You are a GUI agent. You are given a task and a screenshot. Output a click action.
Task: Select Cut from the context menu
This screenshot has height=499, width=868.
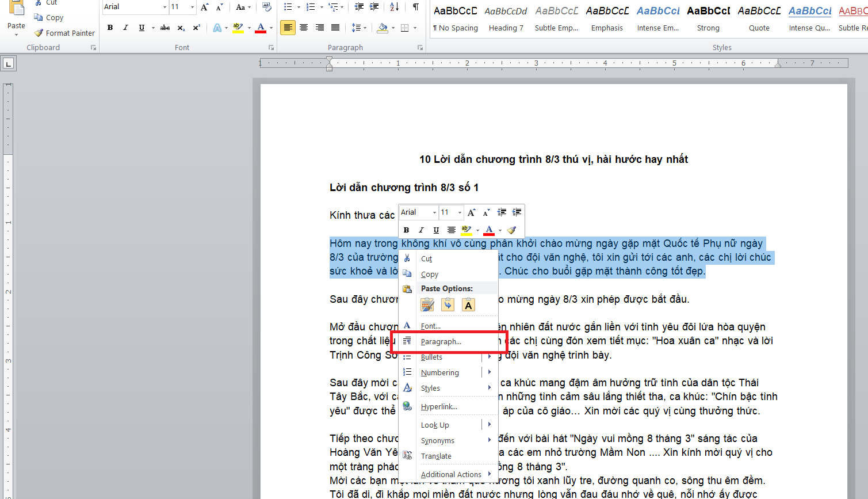[426, 258]
